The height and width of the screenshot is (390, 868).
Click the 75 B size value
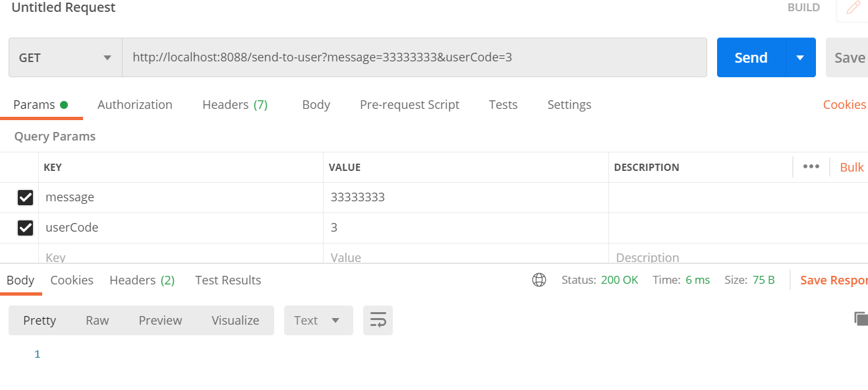pos(763,280)
